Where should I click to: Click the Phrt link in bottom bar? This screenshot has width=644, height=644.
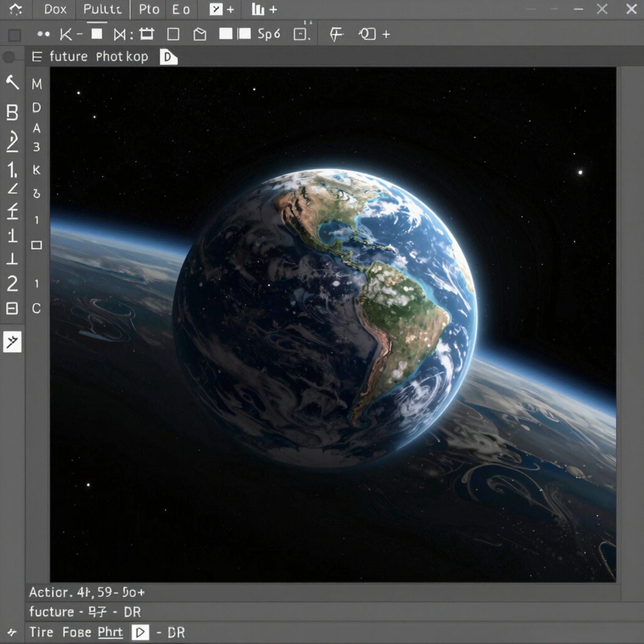pyautogui.click(x=110, y=632)
